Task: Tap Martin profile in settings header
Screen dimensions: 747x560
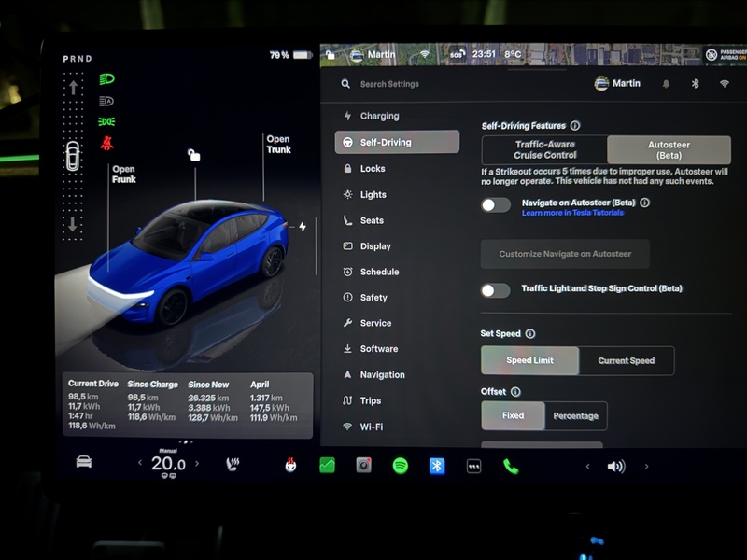Action: click(617, 83)
